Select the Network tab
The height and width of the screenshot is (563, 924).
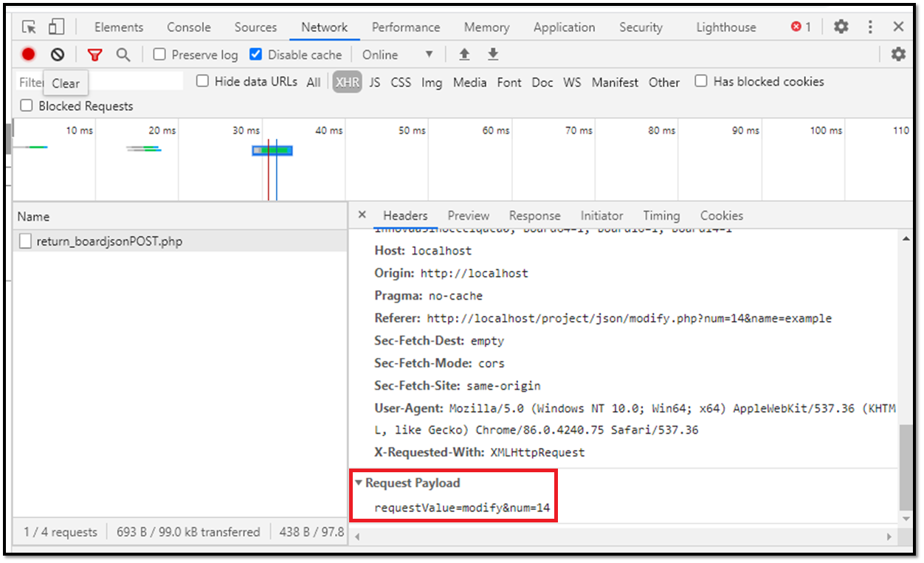pyautogui.click(x=324, y=27)
